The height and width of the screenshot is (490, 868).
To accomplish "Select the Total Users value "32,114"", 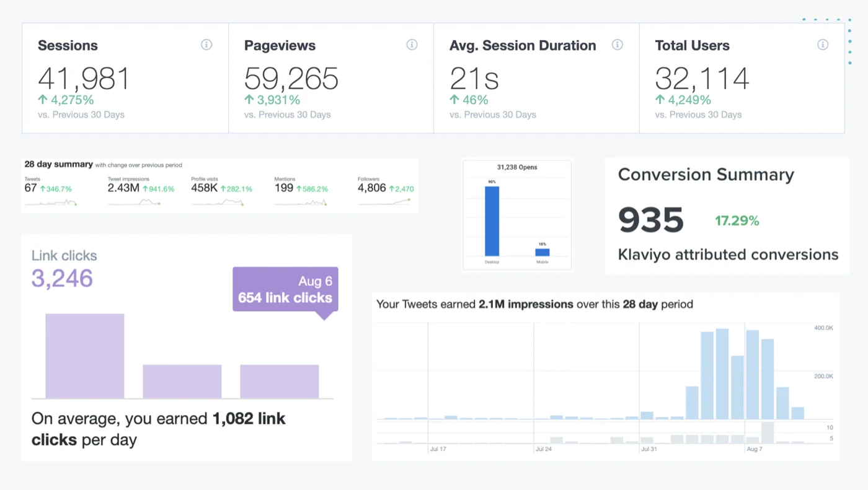I will pyautogui.click(x=702, y=79).
